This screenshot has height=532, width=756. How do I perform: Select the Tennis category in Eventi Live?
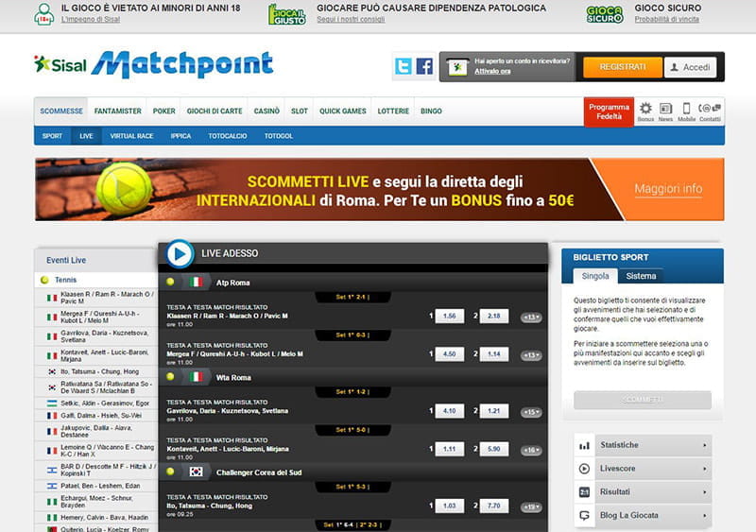click(96, 280)
